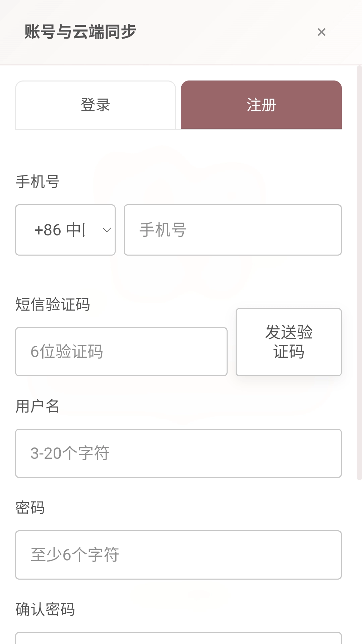362x644 pixels.
Task: Open the +86 country code selector
Action: (60, 230)
